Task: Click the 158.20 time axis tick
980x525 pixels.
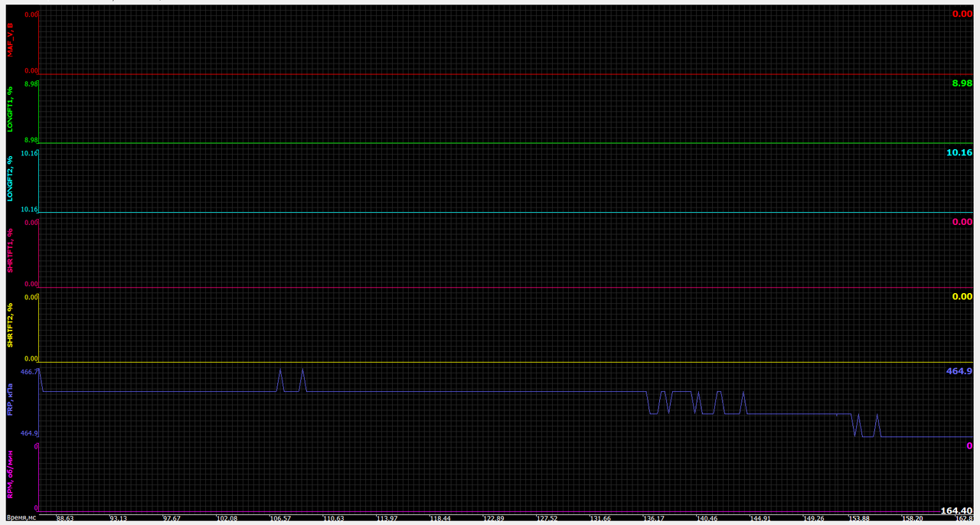Action: [x=912, y=518]
